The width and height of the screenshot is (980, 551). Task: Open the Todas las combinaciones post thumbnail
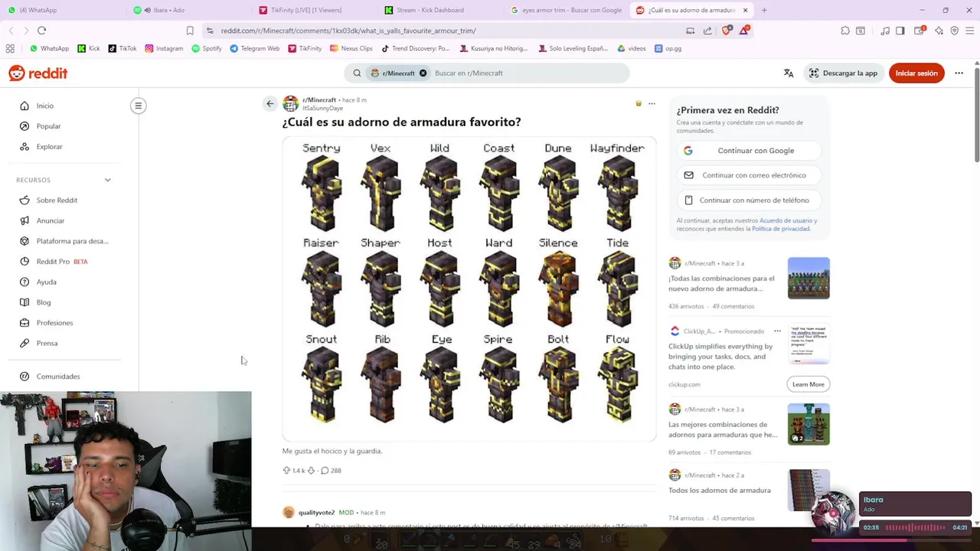pyautogui.click(x=808, y=278)
